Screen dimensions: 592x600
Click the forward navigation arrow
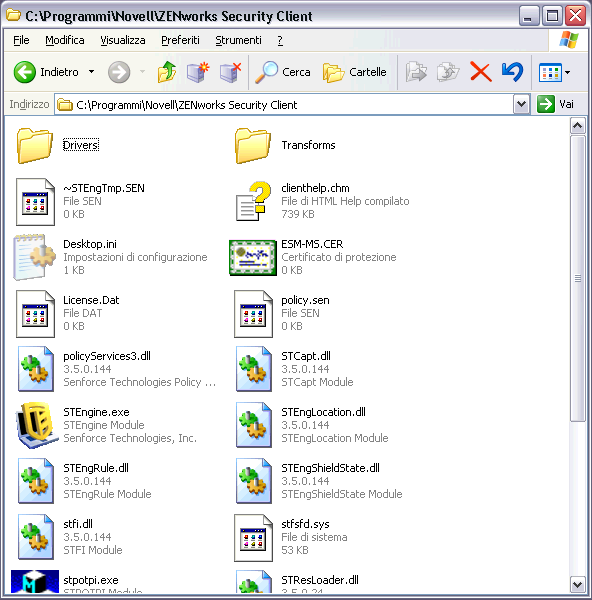click(119, 72)
